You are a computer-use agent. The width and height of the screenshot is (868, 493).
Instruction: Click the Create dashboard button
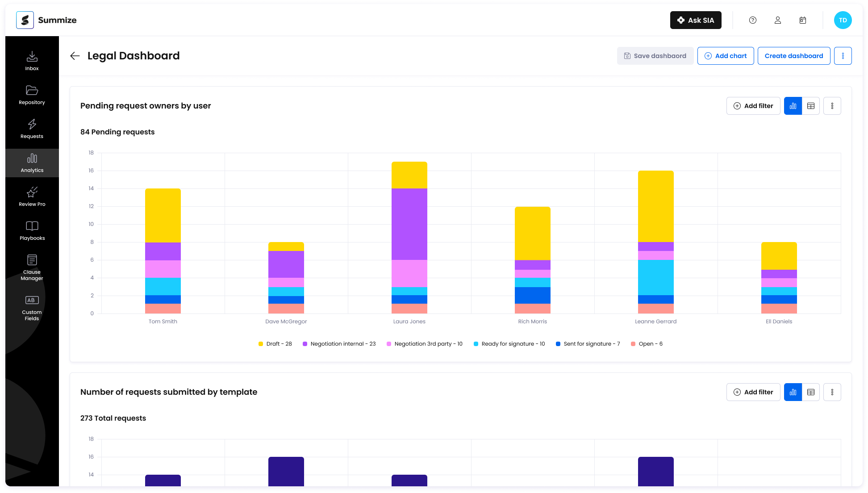tap(794, 55)
